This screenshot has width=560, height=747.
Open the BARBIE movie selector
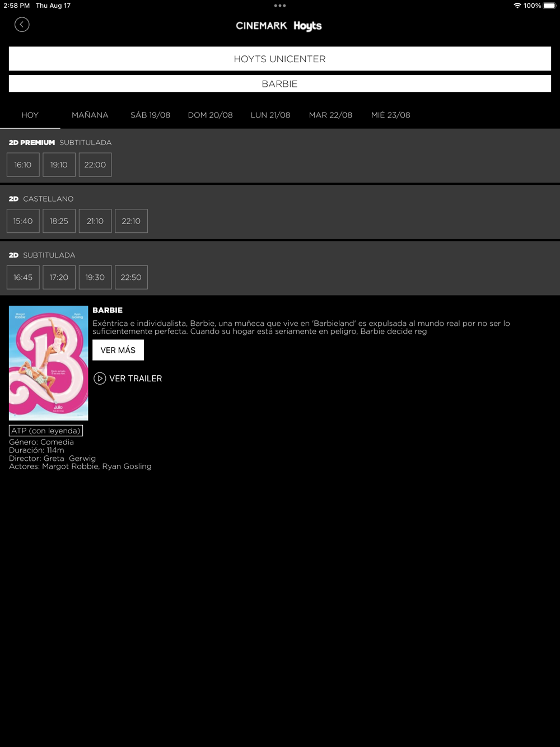pyautogui.click(x=280, y=84)
